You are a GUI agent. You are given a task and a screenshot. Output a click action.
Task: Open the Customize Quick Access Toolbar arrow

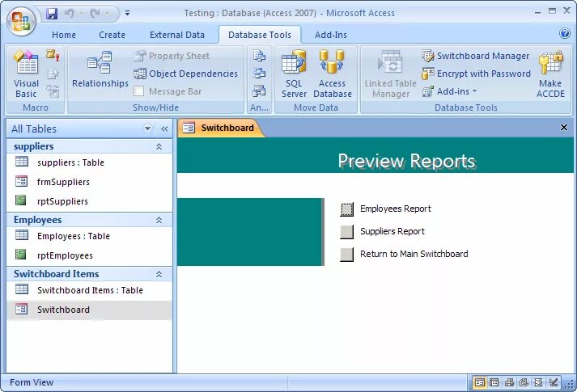(x=127, y=13)
